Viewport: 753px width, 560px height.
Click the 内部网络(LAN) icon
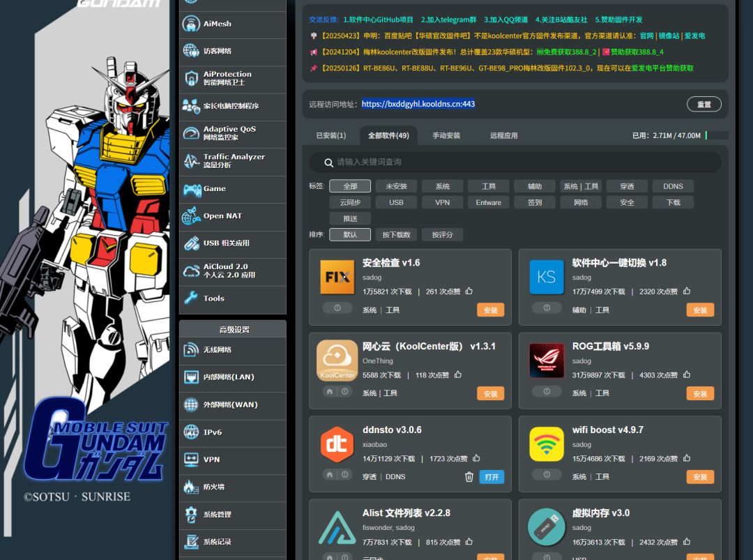click(191, 377)
